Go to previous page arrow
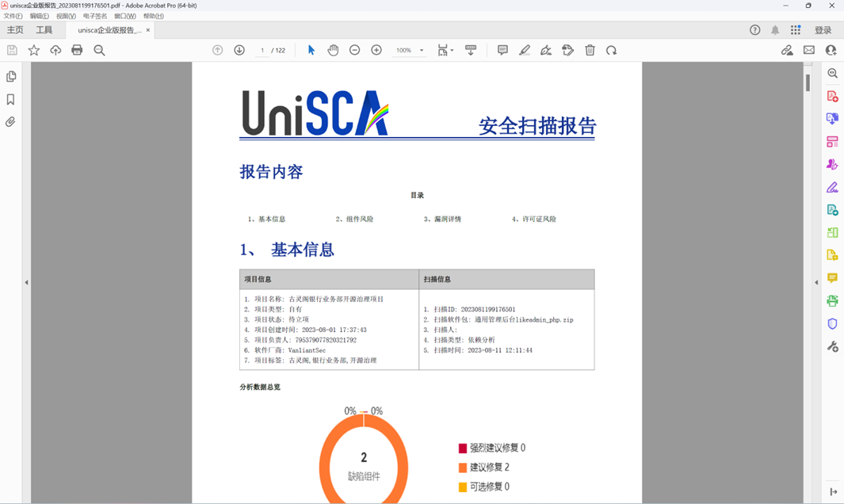This screenshot has height=504, width=844. click(x=217, y=50)
